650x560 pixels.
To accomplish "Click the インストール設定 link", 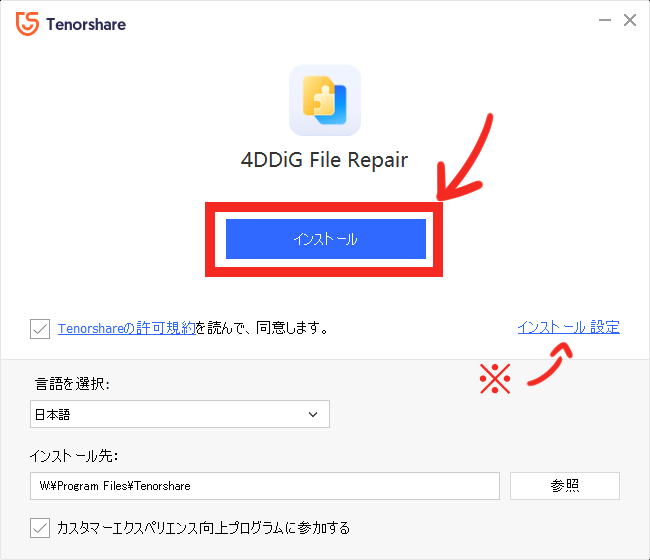I will (x=568, y=327).
